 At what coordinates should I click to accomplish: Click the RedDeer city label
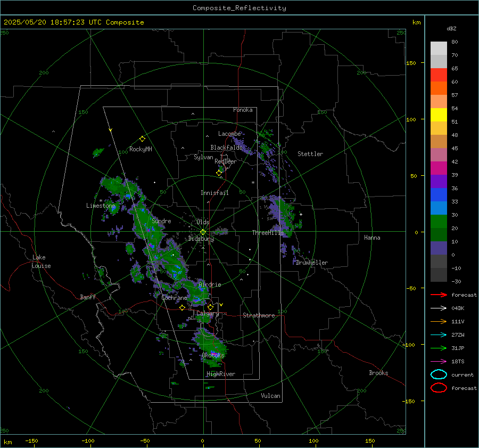[226, 161]
